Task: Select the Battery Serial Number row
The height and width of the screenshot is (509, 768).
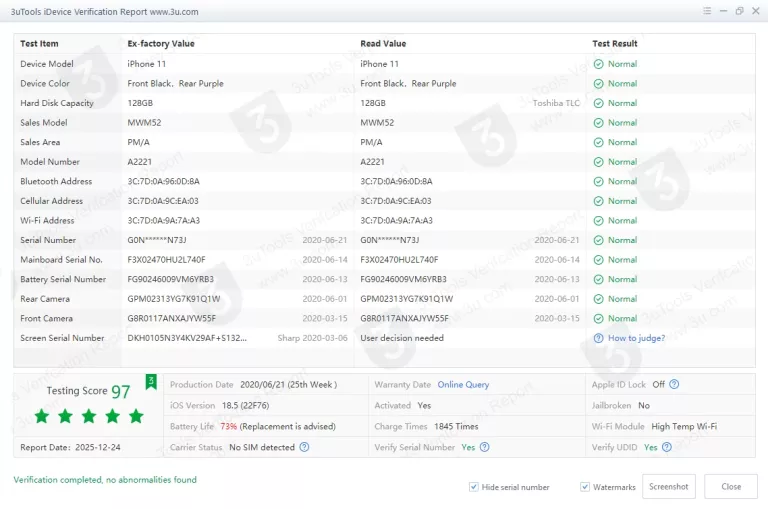Action: click(63, 279)
